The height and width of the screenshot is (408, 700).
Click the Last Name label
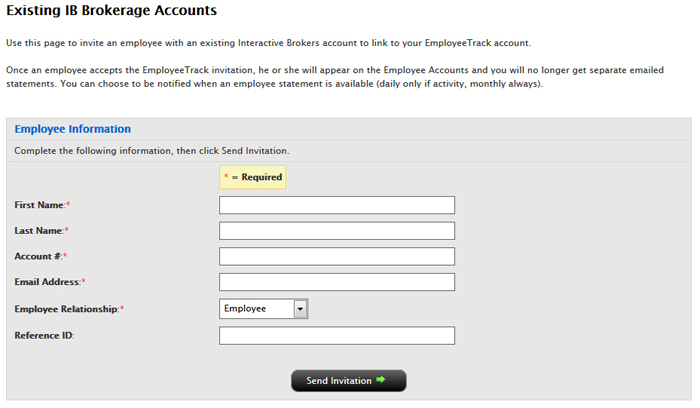point(40,231)
